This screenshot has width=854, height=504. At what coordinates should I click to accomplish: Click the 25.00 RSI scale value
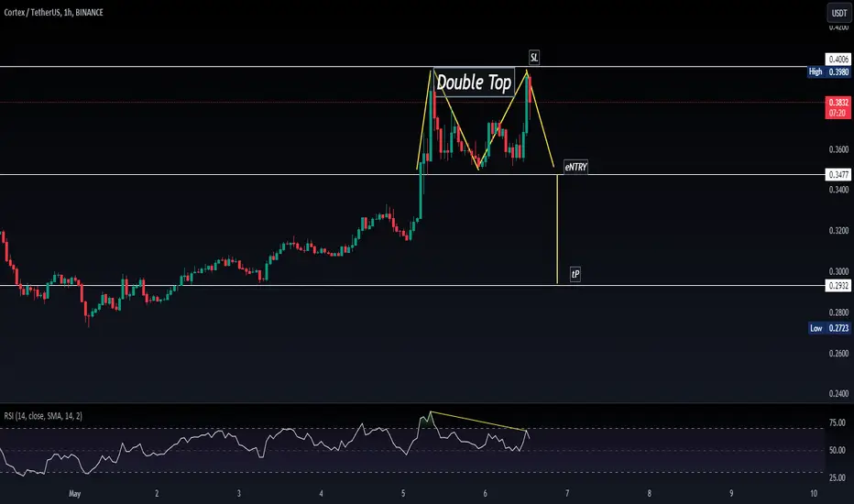(x=838, y=477)
